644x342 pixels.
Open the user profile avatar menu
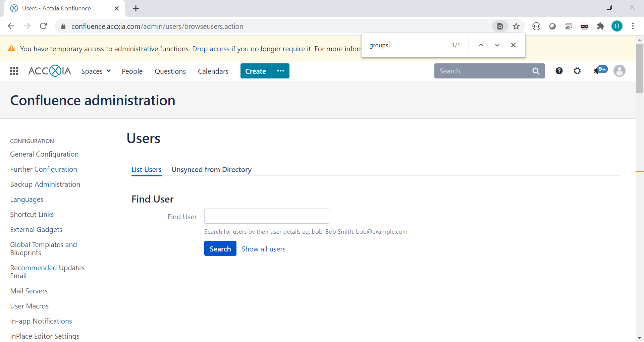tap(619, 71)
